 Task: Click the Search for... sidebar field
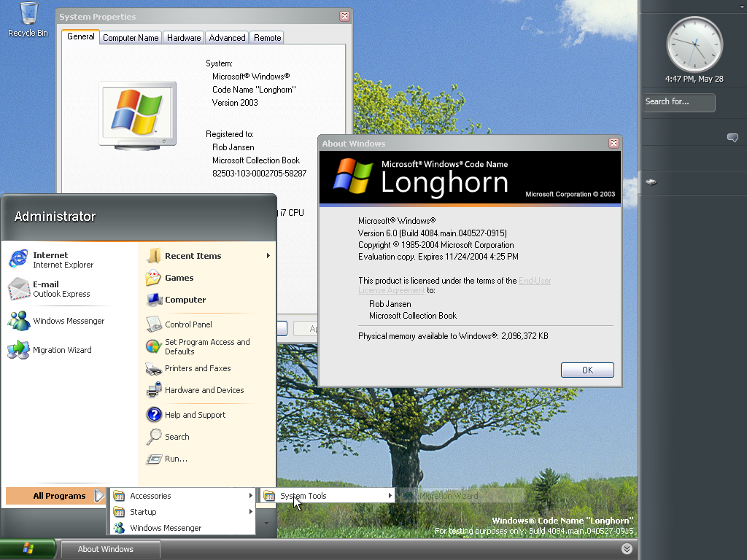(x=678, y=103)
